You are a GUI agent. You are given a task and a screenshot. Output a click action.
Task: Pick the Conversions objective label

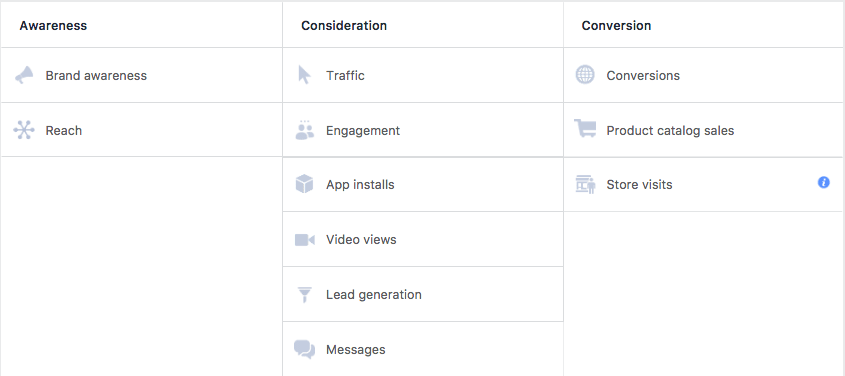[643, 75]
